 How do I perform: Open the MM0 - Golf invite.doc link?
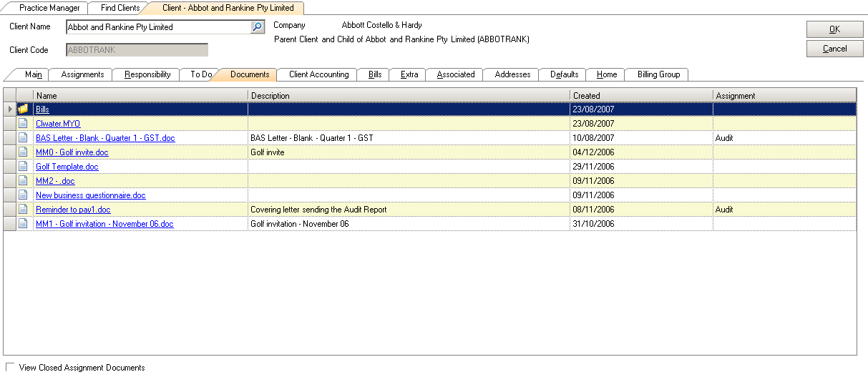tap(72, 152)
